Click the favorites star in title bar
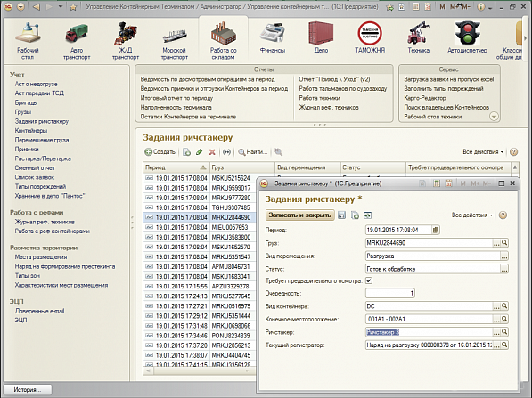This screenshot has width=532, height=398. [x=73, y=7]
